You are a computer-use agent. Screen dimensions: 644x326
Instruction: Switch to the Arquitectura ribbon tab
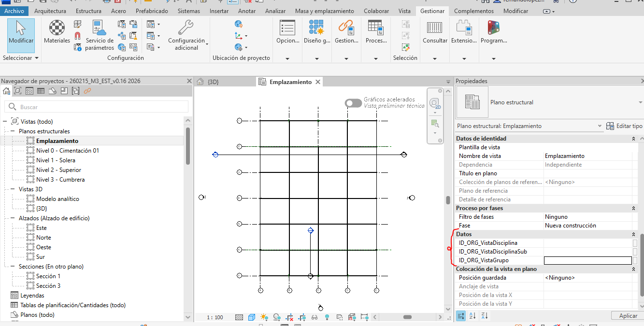coord(50,11)
